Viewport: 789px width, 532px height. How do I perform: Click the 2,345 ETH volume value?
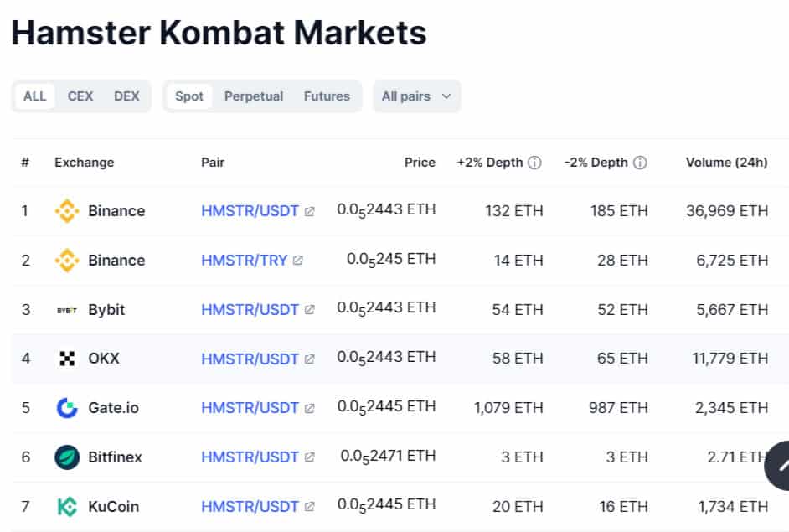[732, 408]
